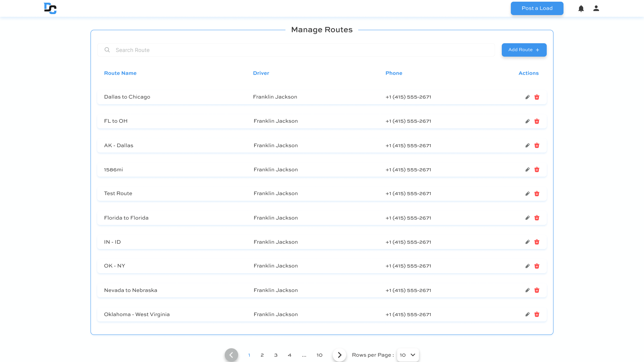Screen dimensions: 644x362
Task: Select the IN - ID route name
Action: pyautogui.click(x=112, y=242)
